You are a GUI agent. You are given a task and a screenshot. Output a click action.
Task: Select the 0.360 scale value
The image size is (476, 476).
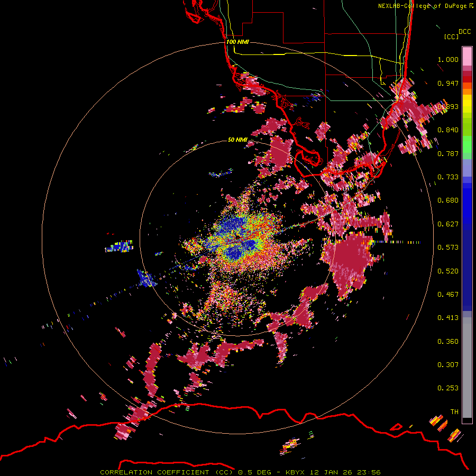[x=448, y=342]
